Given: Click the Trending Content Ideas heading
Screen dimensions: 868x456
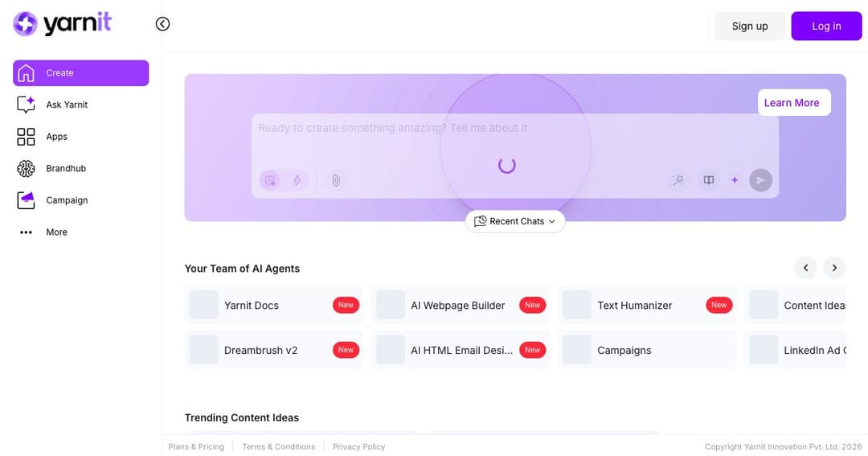Looking at the screenshot, I should (241, 417).
